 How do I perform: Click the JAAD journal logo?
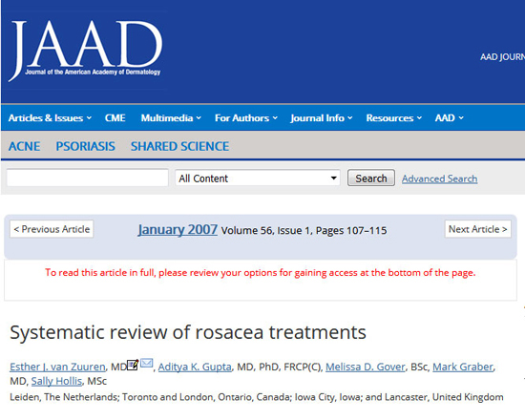click(x=86, y=50)
